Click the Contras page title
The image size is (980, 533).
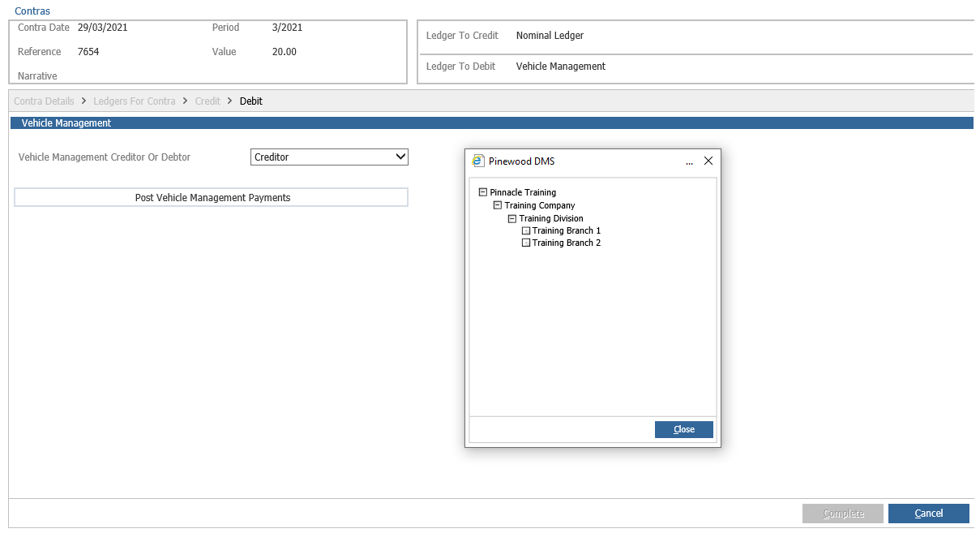pos(32,11)
